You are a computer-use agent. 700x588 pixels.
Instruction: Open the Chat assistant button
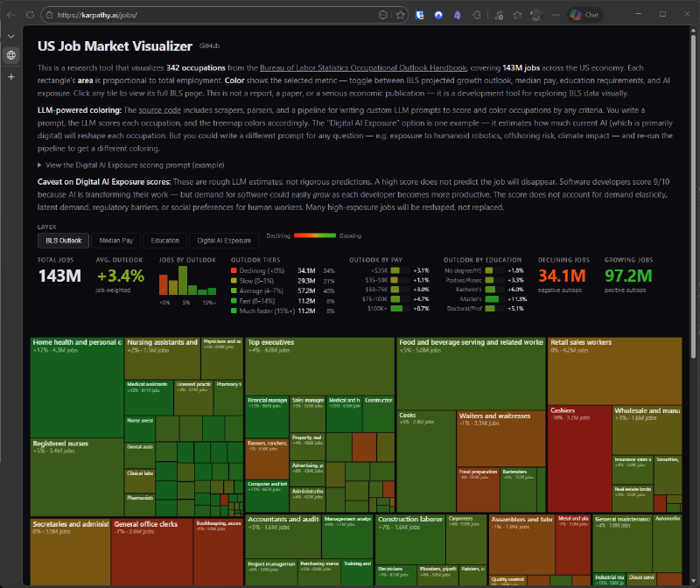tap(584, 15)
